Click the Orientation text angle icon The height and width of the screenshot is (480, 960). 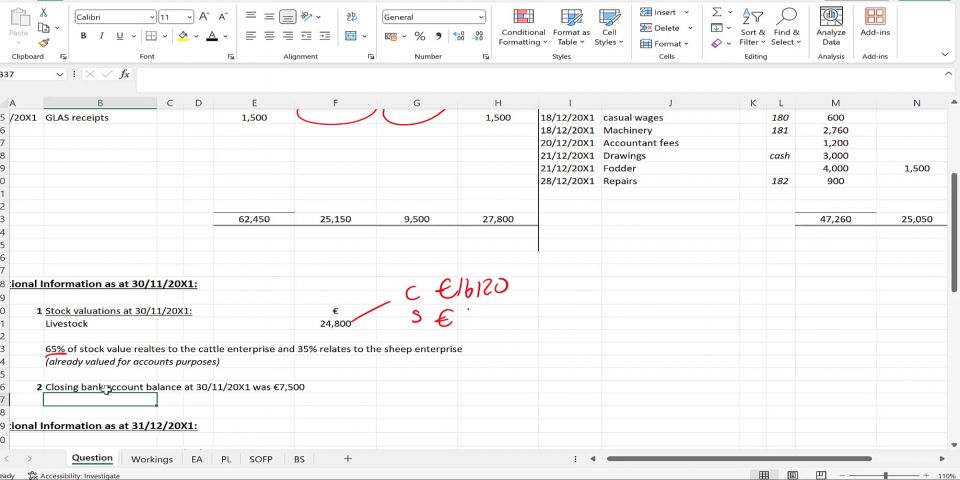306,17
